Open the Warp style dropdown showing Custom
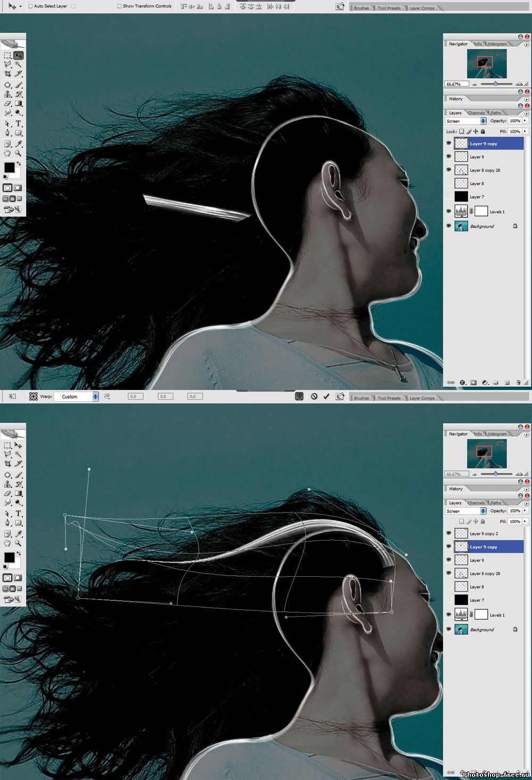The width and height of the screenshot is (532, 780). (x=79, y=396)
